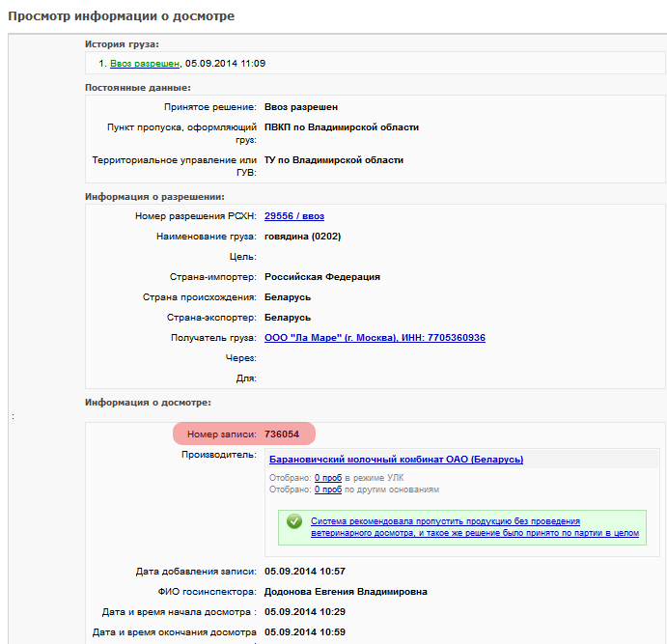Select cargo name value "говядина (0202)"
This screenshot has height=644, width=667.
(x=302, y=237)
